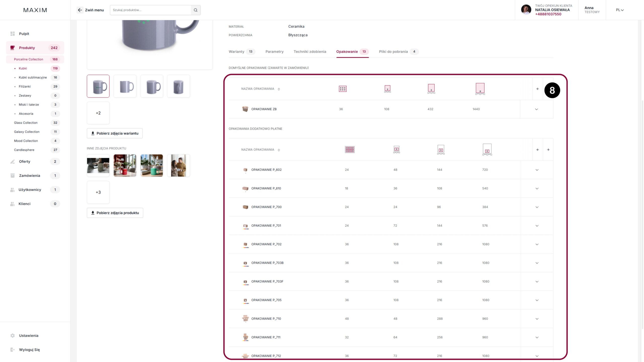Click the Szukaj produktów search field
644x362 pixels.
[x=150, y=10]
